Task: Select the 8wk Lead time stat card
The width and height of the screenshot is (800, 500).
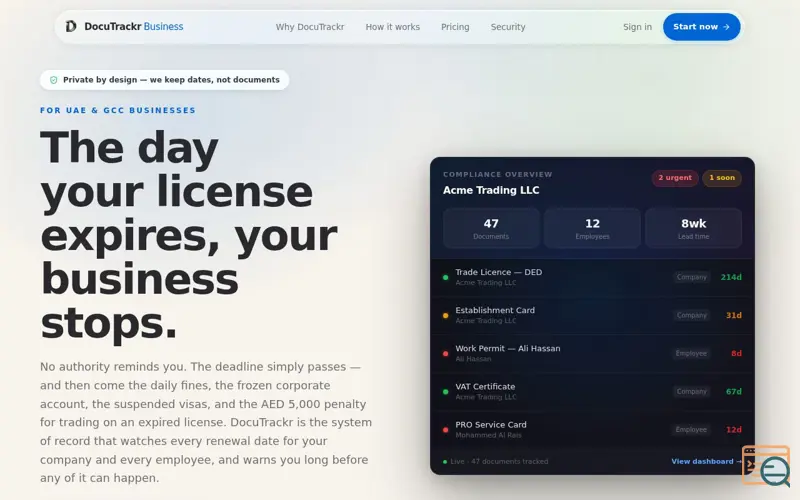Action: [693, 228]
